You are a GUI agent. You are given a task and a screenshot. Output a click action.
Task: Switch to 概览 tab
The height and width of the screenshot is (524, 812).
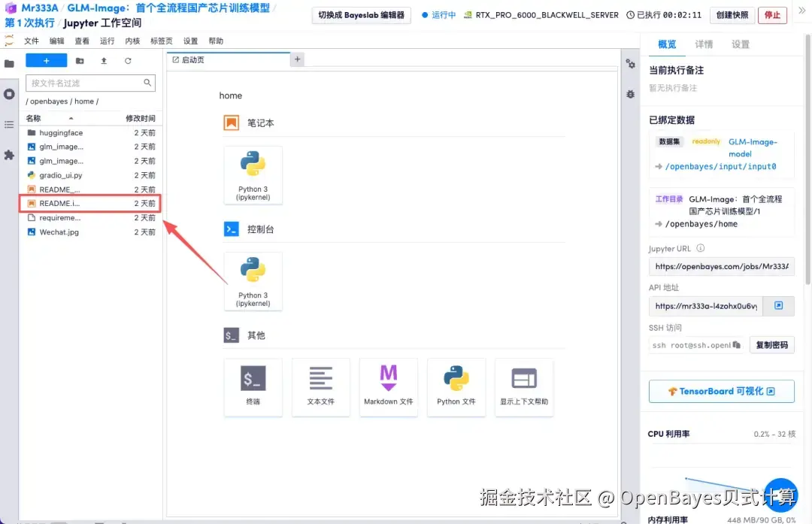667,44
